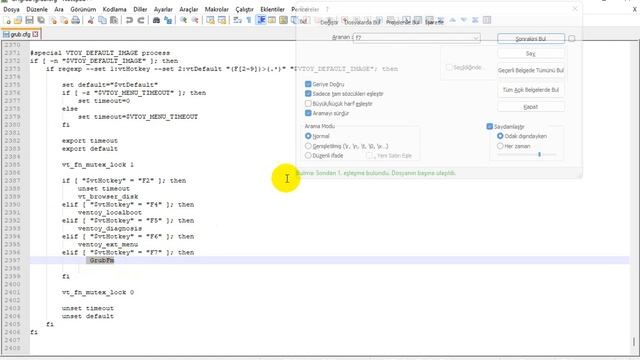Screen dimensions: 640x360
Task: Open the Kodlama menu
Action: point(114,9)
